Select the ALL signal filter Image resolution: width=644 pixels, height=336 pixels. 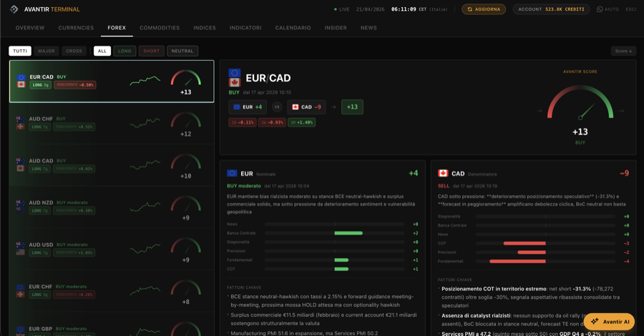[102, 51]
